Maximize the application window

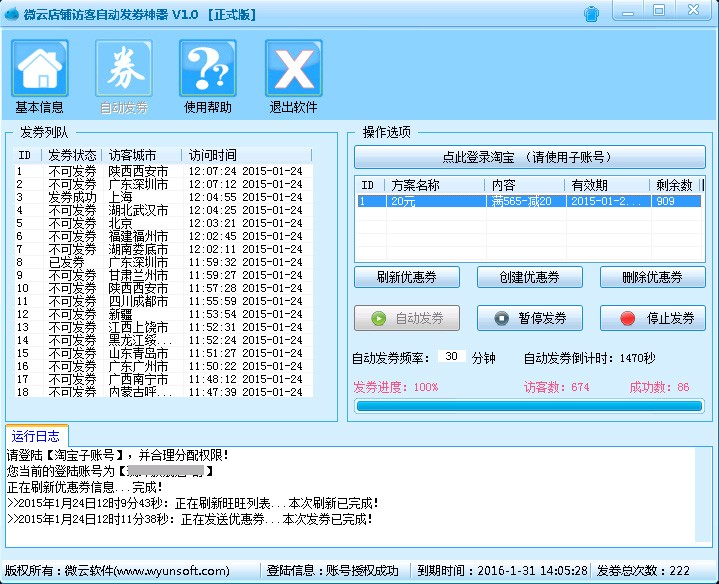click(659, 11)
